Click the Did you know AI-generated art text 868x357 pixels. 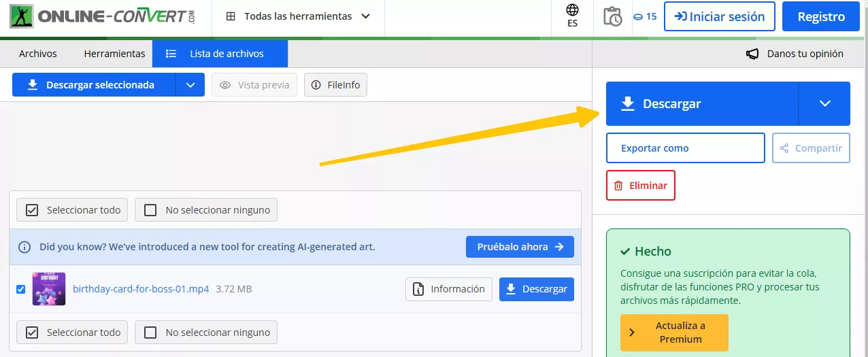[x=207, y=247]
